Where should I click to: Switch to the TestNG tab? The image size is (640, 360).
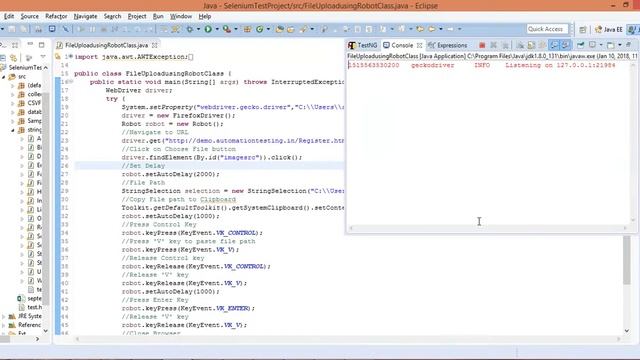362,45
